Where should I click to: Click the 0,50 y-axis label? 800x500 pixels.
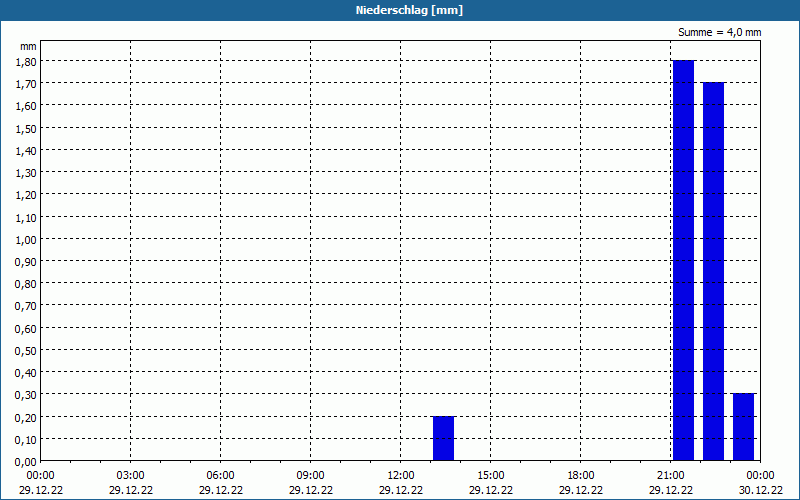point(26,351)
